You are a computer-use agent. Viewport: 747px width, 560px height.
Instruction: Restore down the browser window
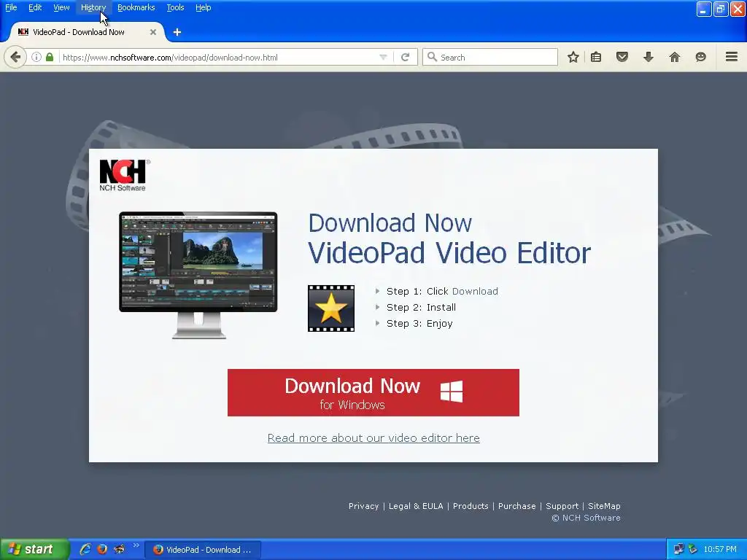720,9
